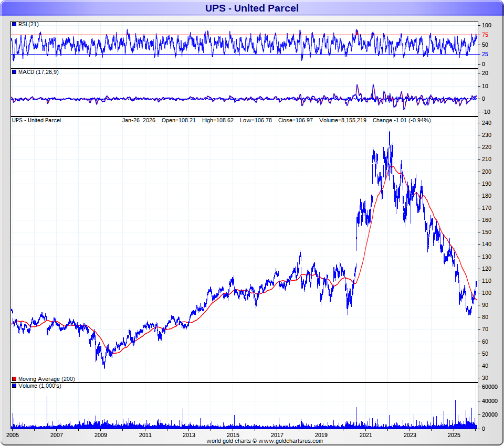
Task: Click the MACD axis label 20
Action: point(485,73)
